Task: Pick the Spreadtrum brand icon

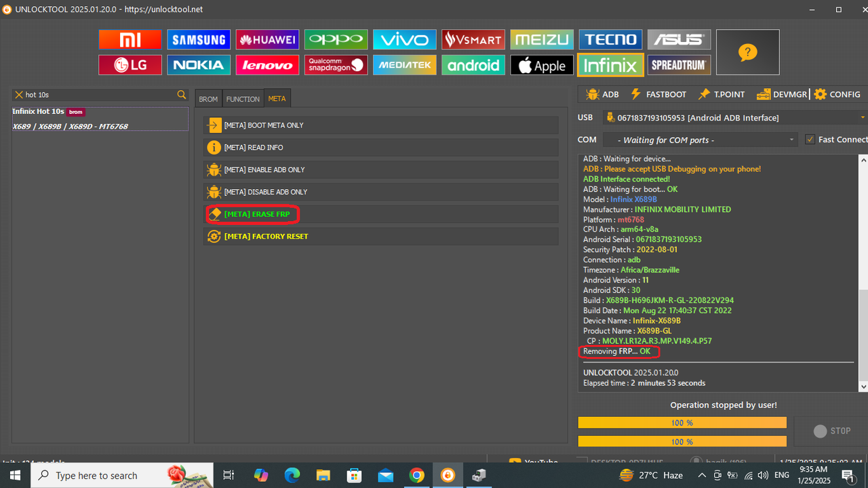Action: coord(679,65)
